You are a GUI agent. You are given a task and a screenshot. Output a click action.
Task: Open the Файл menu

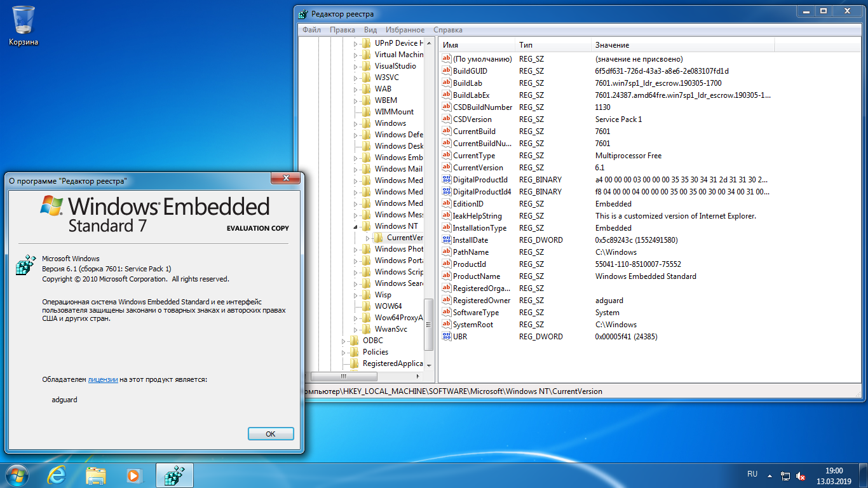(x=311, y=30)
